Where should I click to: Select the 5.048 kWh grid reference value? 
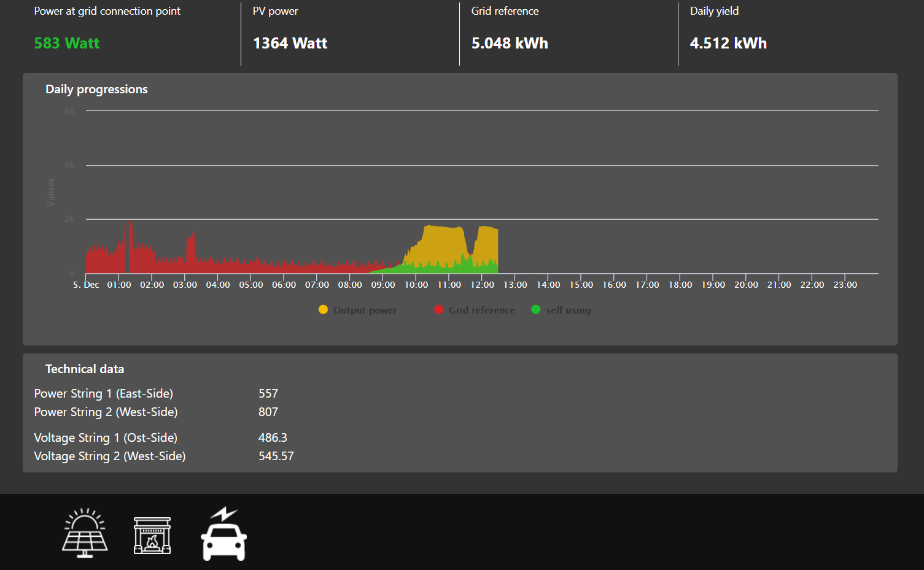[510, 44]
